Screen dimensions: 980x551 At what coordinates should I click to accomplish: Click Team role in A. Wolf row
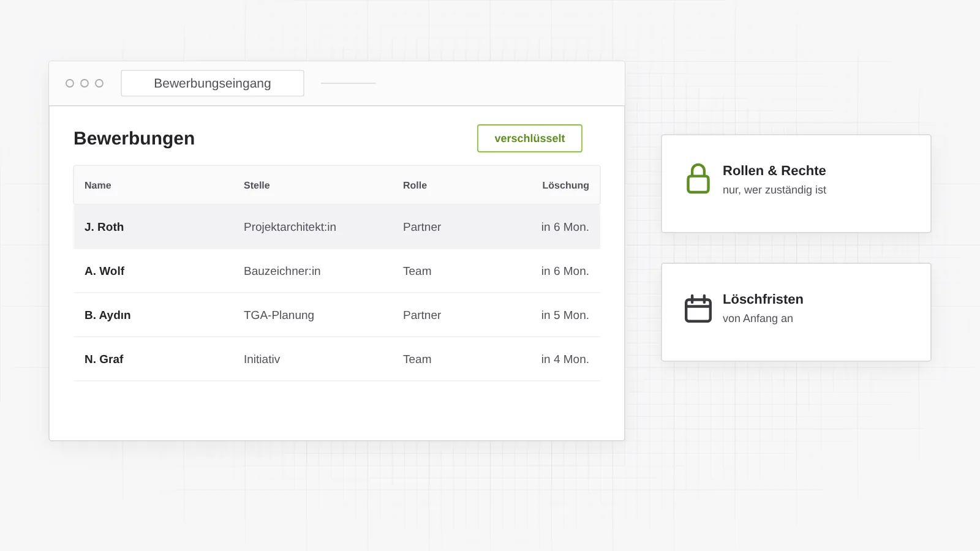coord(417,271)
